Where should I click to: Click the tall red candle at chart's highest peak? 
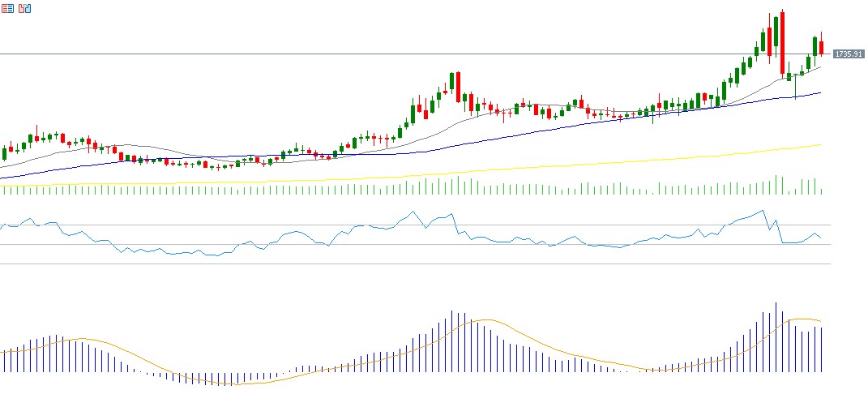tap(783, 45)
